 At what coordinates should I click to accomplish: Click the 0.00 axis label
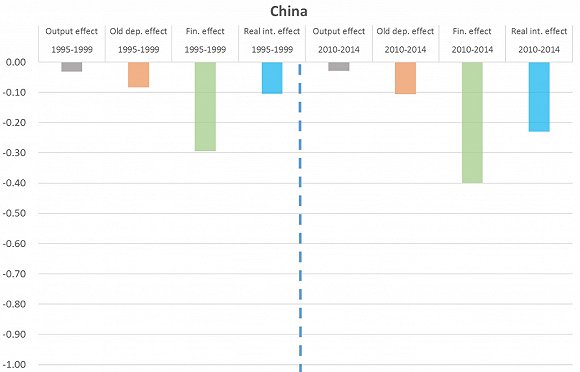(16, 62)
